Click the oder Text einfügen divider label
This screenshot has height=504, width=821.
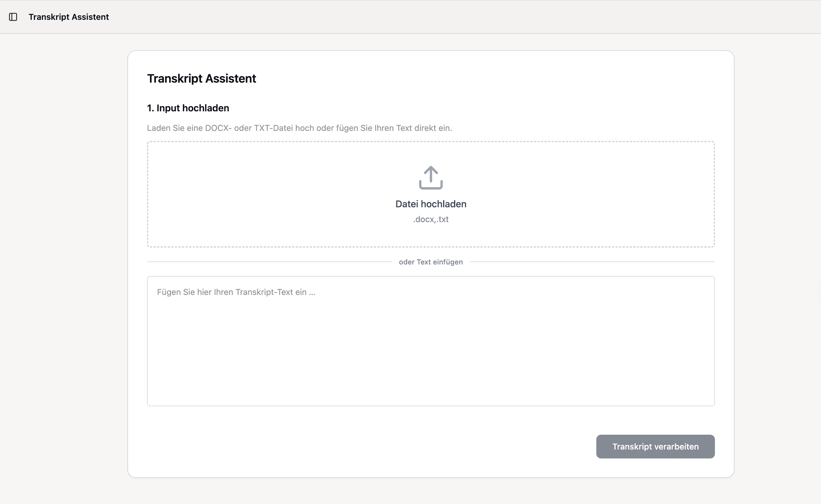pyautogui.click(x=431, y=262)
